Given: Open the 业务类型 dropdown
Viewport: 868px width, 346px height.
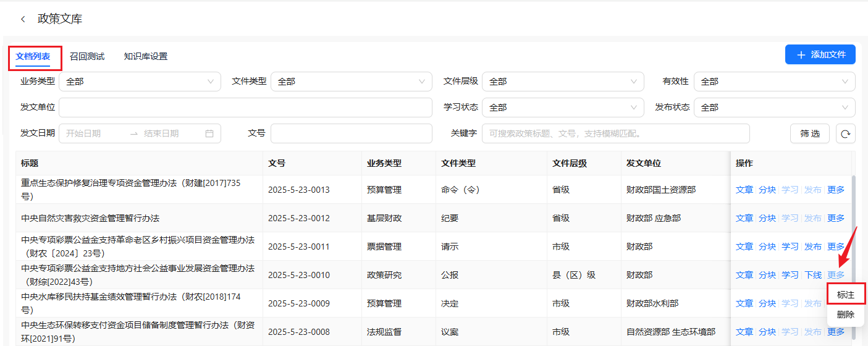Looking at the screenshot, I should tap(140, 82).
